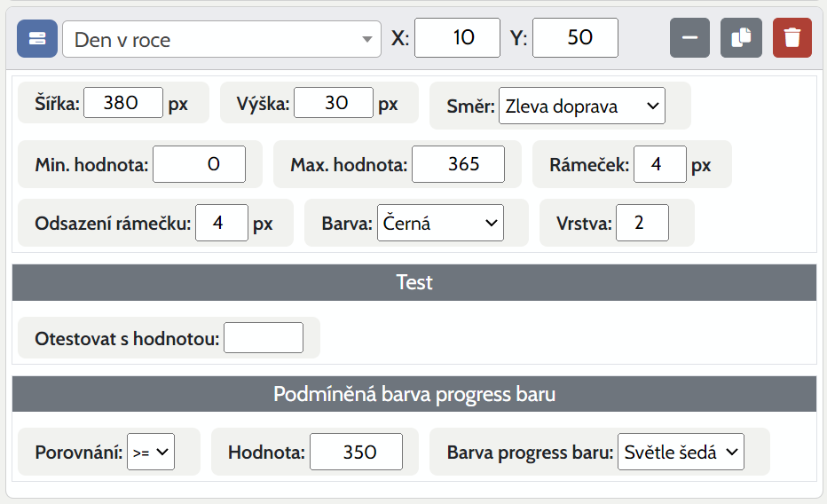The image size is (827, 504).
Task: Click the X coordinate input field
Action: point(458,38)
